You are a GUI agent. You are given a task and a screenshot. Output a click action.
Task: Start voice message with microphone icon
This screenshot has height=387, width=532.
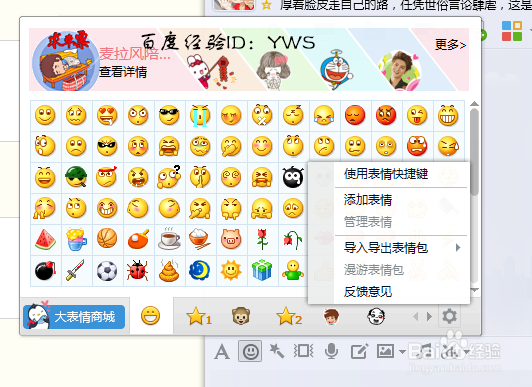coord(331,351)
